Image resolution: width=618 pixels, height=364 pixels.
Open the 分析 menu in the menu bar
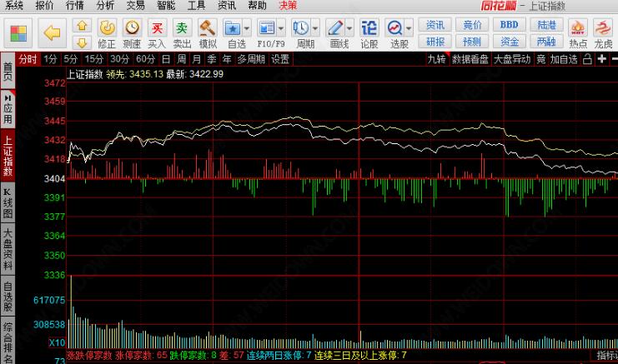105,5
